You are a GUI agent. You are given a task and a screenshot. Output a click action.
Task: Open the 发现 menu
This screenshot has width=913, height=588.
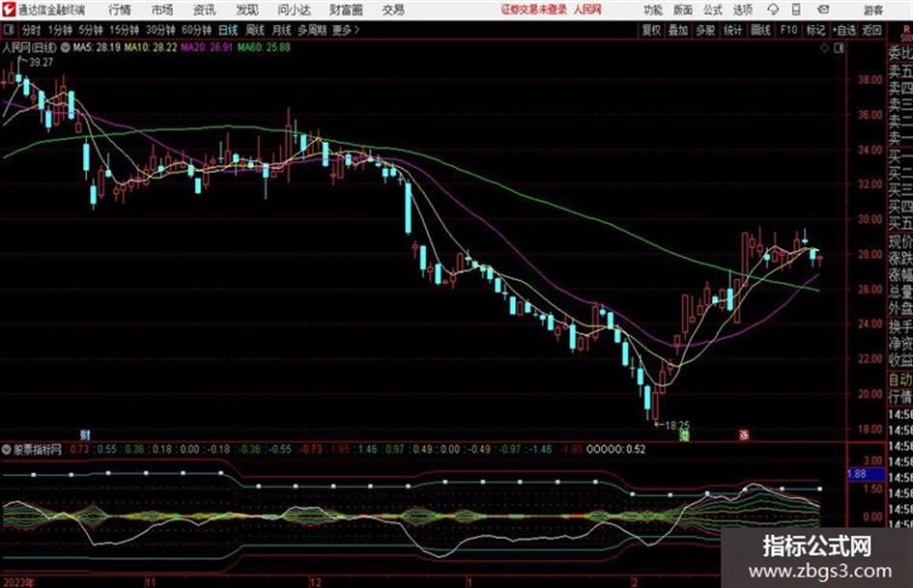point(247,10)
